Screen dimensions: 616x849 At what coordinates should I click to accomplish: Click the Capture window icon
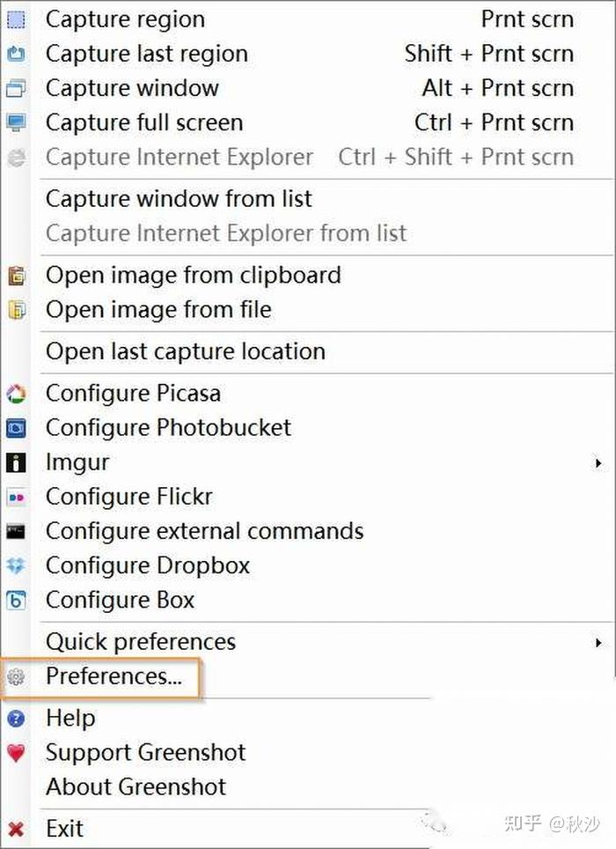pyautogui.click(x=16, y=88)
